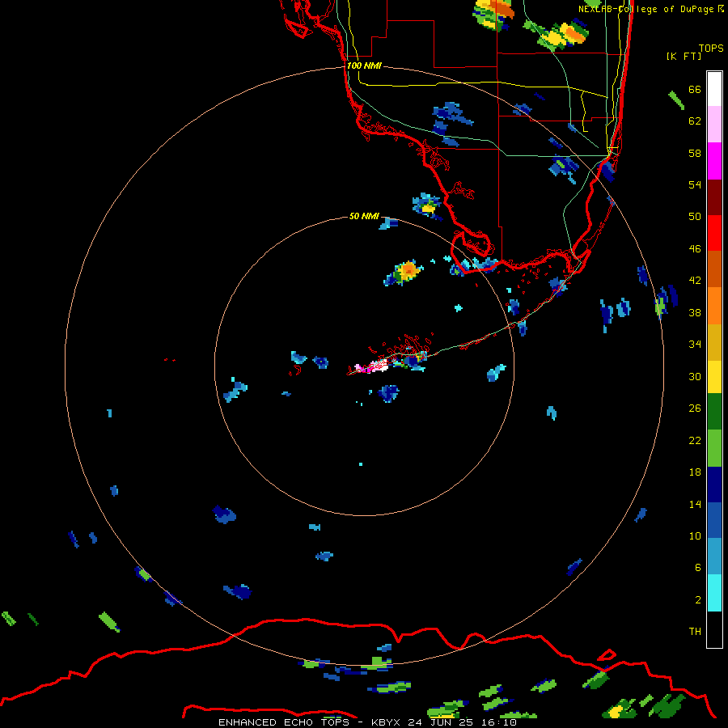Click the legend value 46
728x728 pixels.
(x=695, y=249)
